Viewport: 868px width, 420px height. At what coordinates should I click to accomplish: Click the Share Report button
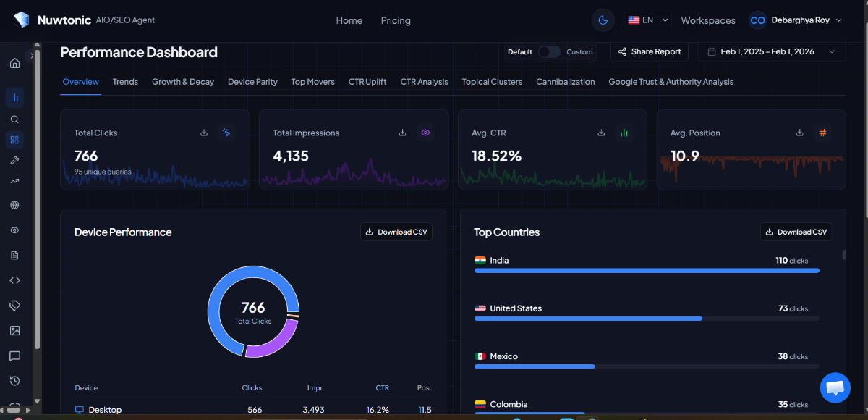pos(650,51)
